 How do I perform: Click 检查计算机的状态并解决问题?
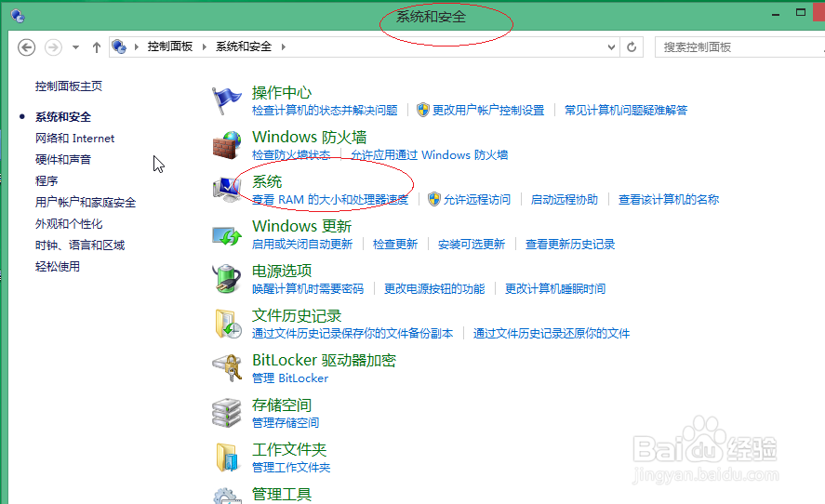[x=325, y=110]
